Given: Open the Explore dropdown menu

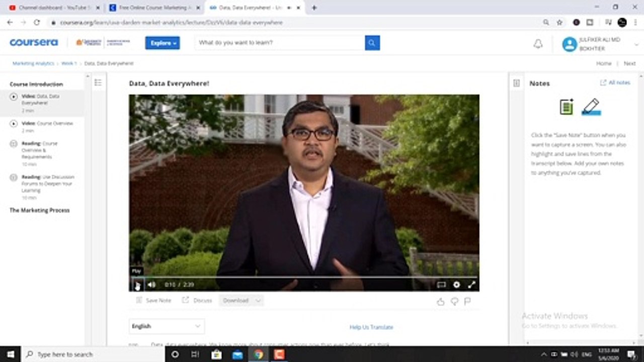Looking at the screenshot, I should pos(163,43).
